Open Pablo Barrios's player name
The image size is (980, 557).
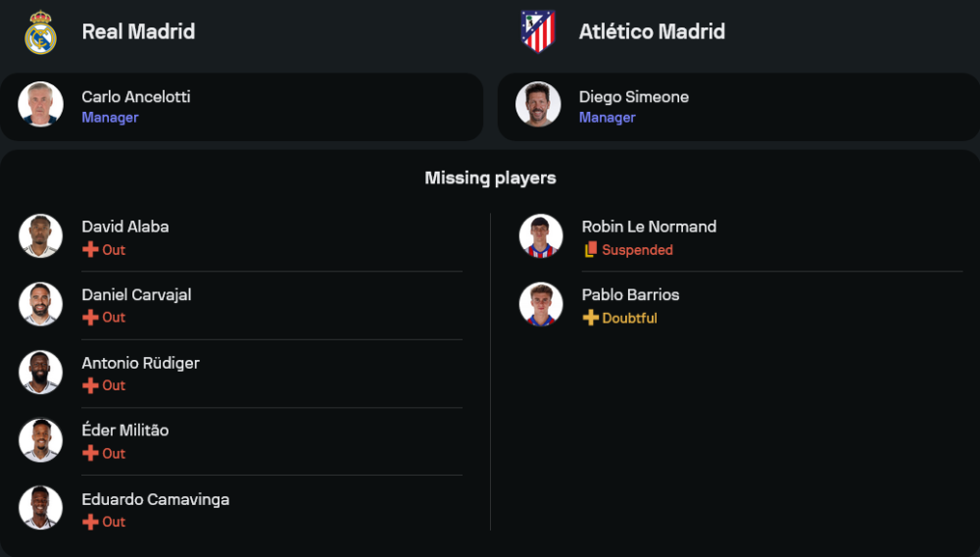tap(630, 295)
